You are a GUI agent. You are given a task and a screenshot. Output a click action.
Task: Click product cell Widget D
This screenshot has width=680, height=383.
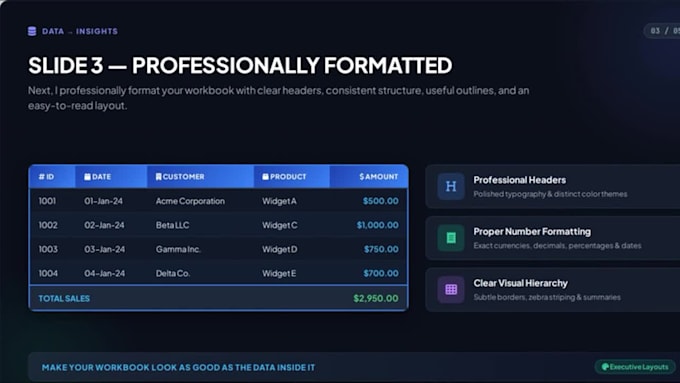coord(280,250)
